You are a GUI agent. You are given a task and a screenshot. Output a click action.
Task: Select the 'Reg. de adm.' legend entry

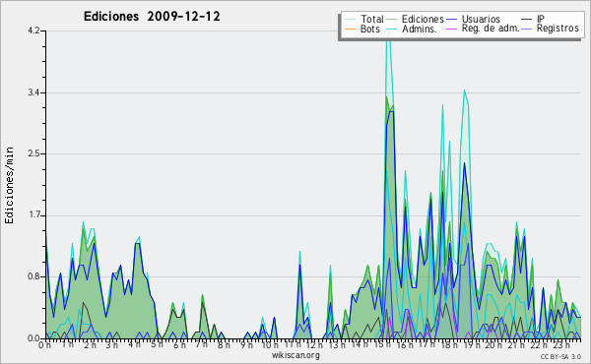(491, 29)
